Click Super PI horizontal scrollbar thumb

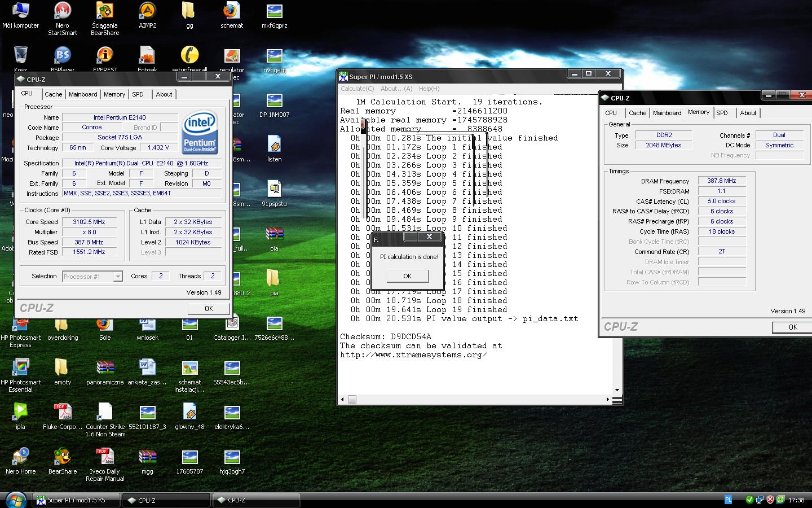(x=352, y=400)
